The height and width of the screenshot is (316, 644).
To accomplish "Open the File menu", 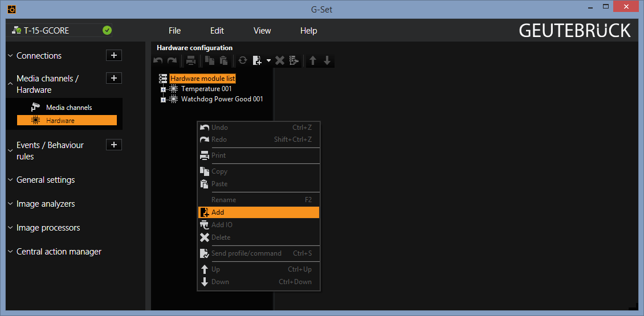I will pyautogui.click(x=174, y=31).
